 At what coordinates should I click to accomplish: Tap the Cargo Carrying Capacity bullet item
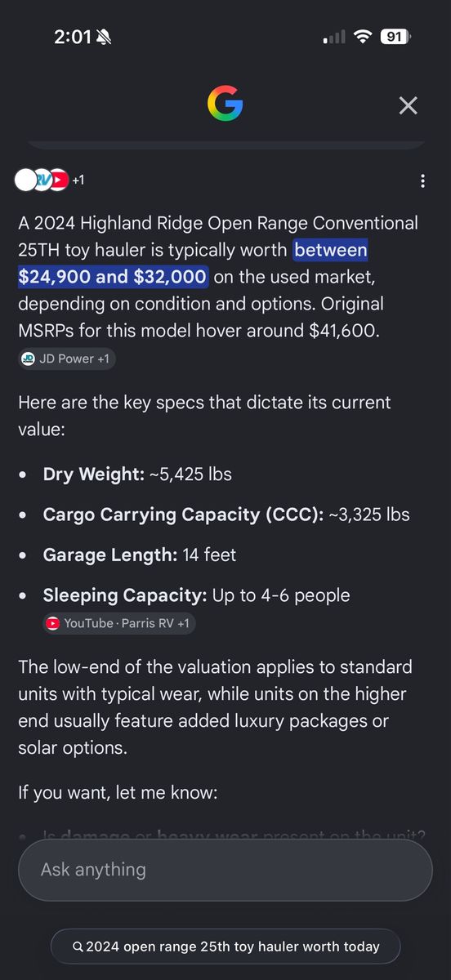click(214, 514)
